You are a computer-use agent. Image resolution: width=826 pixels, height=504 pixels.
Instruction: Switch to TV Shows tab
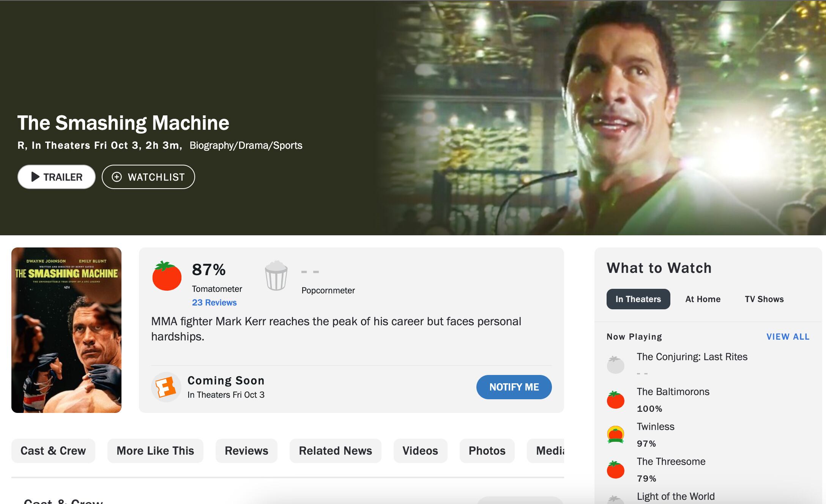pyautogui.click(x=764, y=299)
